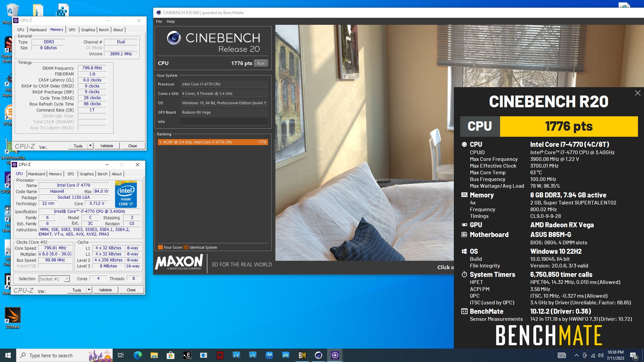644x362 pixels.
Task: Launch Microsoft Edge from the taskbar
Action: pyautogui.click(x=138, y=355)
